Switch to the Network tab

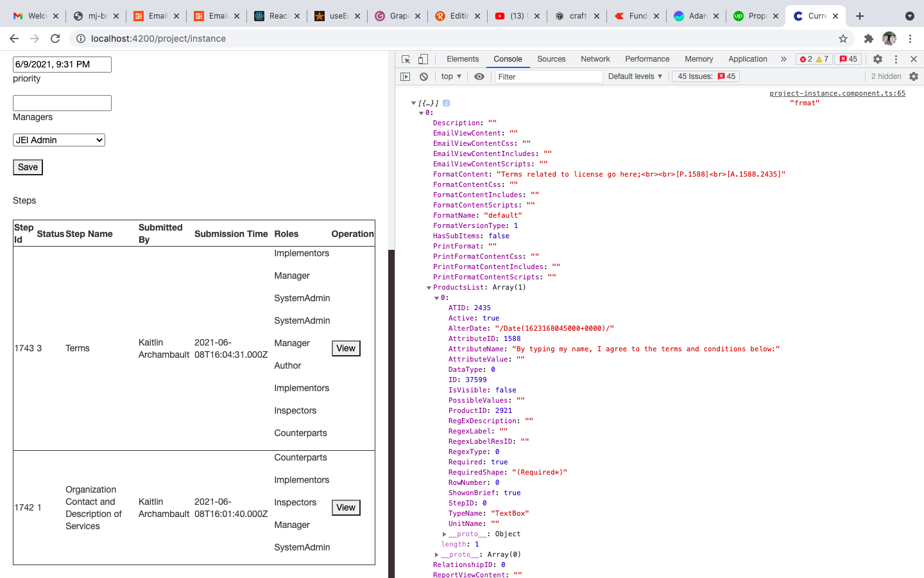(x=595, y=59)
